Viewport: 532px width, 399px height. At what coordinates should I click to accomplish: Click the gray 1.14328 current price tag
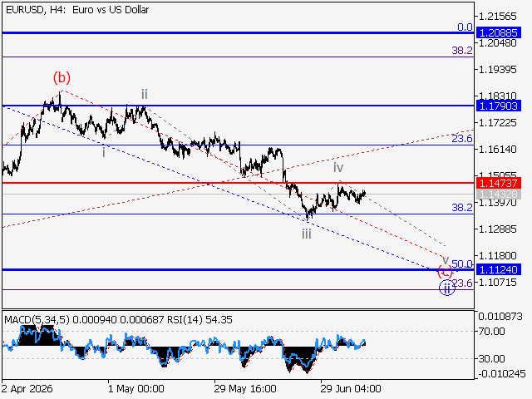tap(499, 195)
